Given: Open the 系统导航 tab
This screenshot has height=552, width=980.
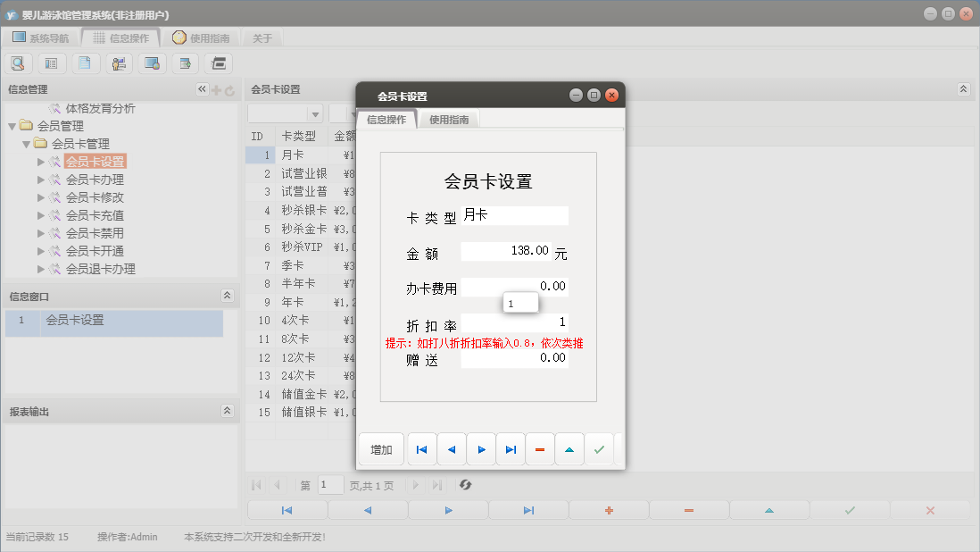Looking at the screenshot, I should click(x=49, y=38).
